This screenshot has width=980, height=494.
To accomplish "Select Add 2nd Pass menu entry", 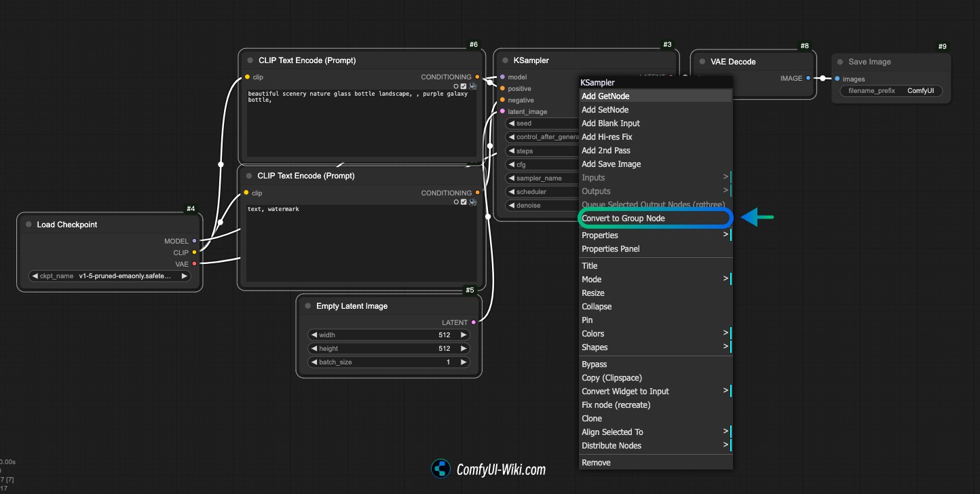I will coord(656,151).
